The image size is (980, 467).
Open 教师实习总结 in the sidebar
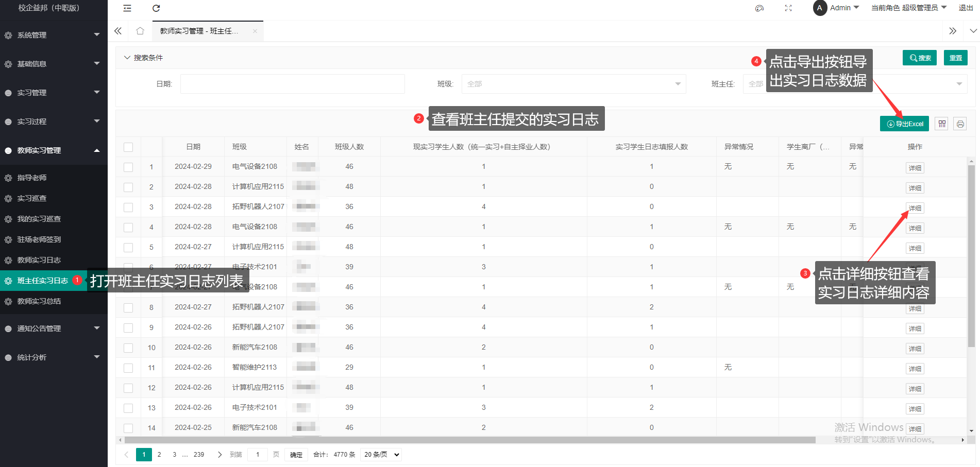pos(39,301)
